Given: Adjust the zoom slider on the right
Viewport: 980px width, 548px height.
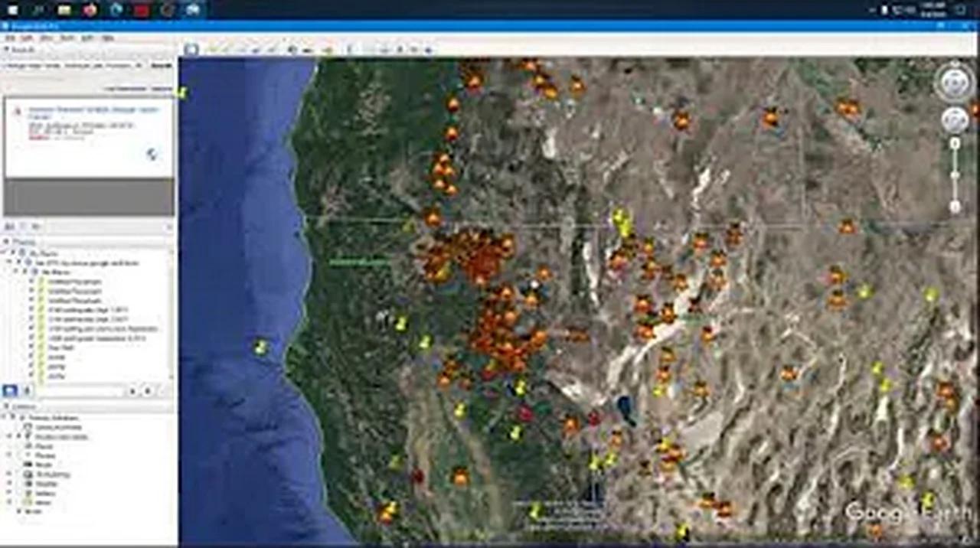Looking at the screenshot, I should click(x=955, y=174).
